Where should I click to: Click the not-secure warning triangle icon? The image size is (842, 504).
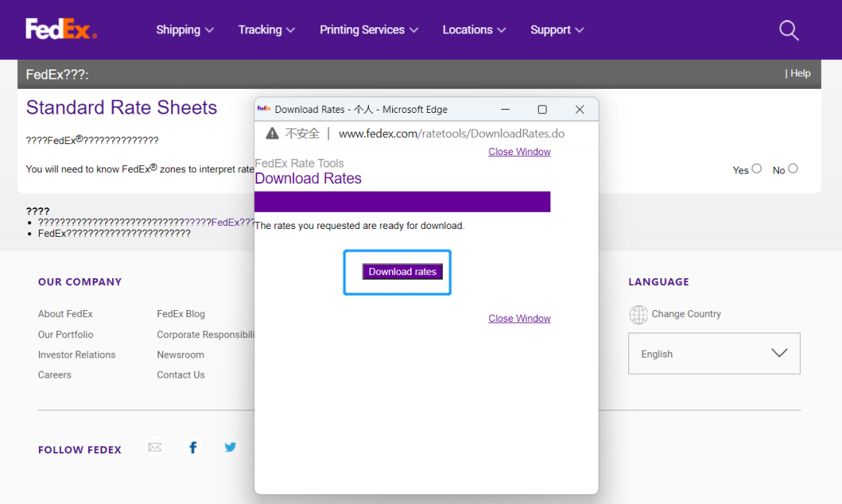pos(272,134)
